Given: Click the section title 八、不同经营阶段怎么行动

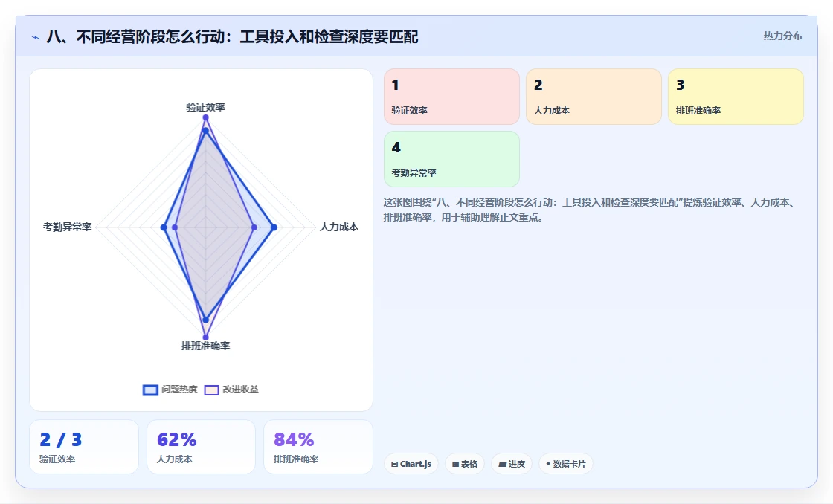Looking at the screenshot, I should click(x=233, y=36).
